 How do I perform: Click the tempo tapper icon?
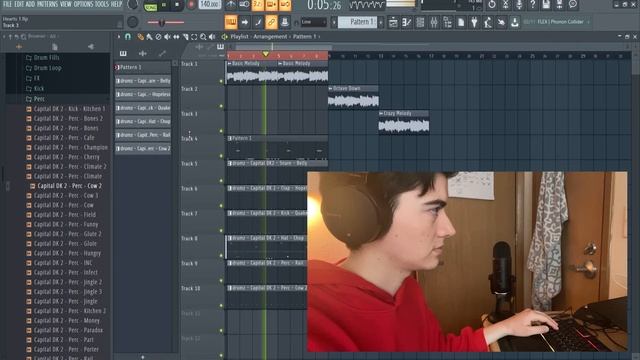pyautogui.click(x=488, y=22)
